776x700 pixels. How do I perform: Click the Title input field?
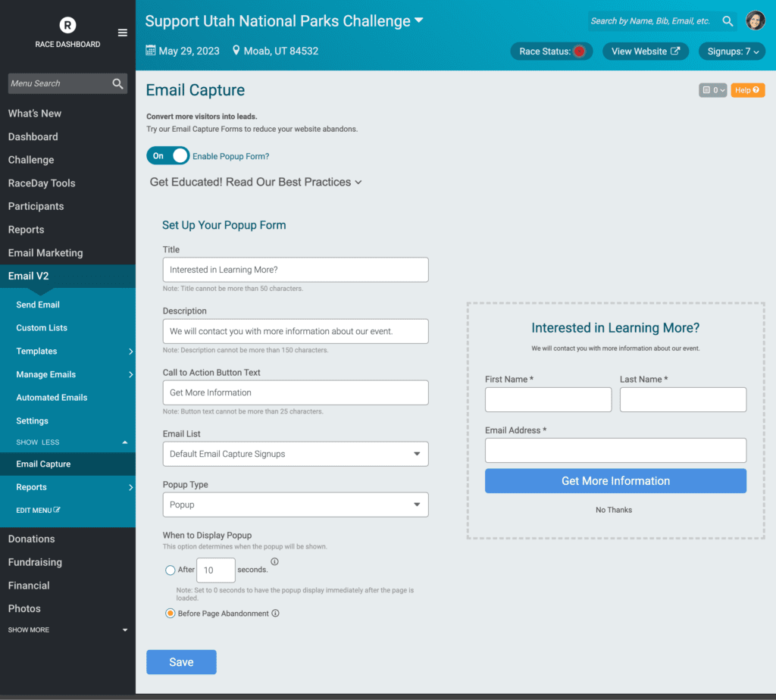point(296,270)
